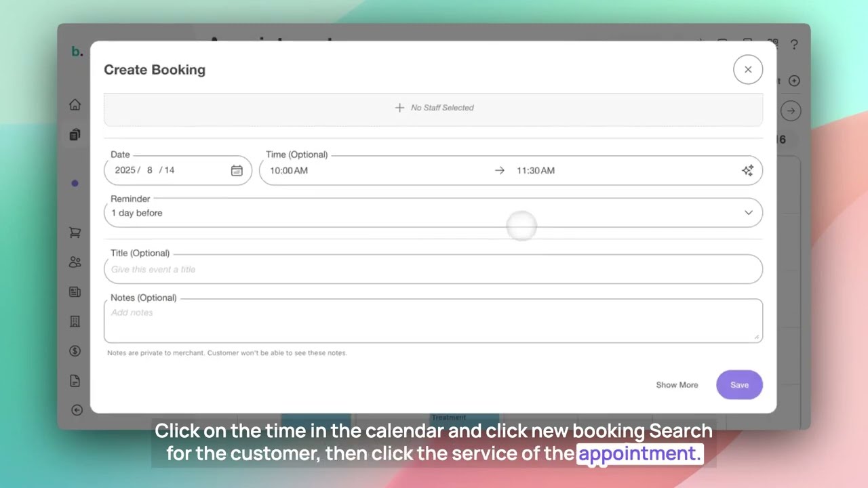The width and height of the screenshot is (868, 488).
Task: Click the 'b.' logo in the sidebar
Action: tap(77, 52)
